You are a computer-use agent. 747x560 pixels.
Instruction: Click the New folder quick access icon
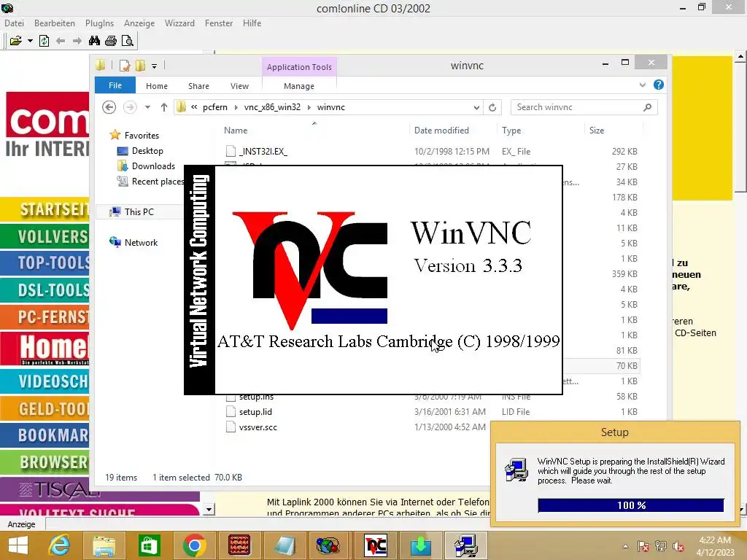click(141, 65)
